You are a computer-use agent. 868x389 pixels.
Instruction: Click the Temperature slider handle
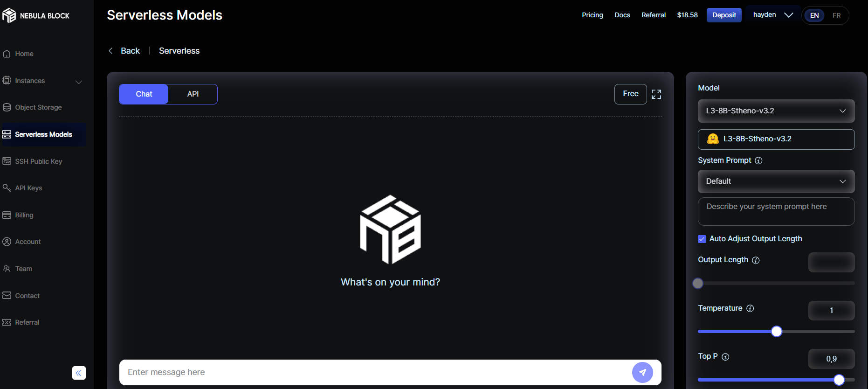point(776,331)
